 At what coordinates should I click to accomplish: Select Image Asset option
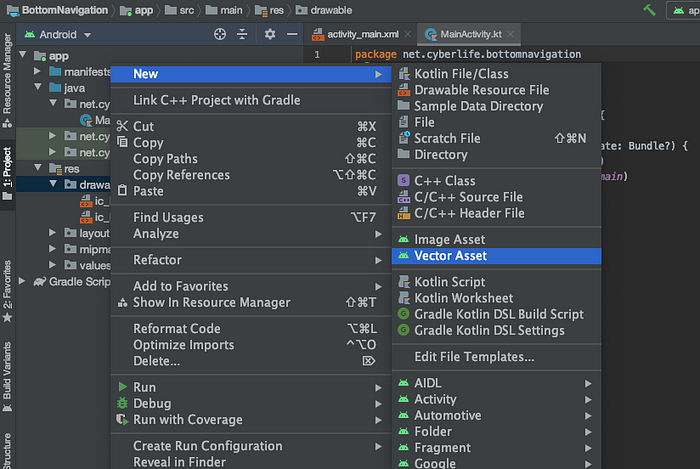pyautogui.click(x=496, y=239)
